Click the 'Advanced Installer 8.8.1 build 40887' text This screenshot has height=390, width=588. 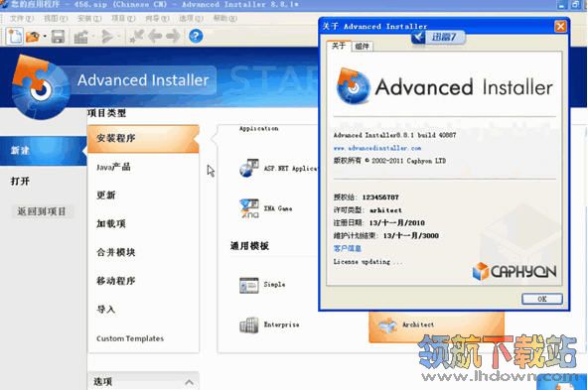[x=394, y=135]
